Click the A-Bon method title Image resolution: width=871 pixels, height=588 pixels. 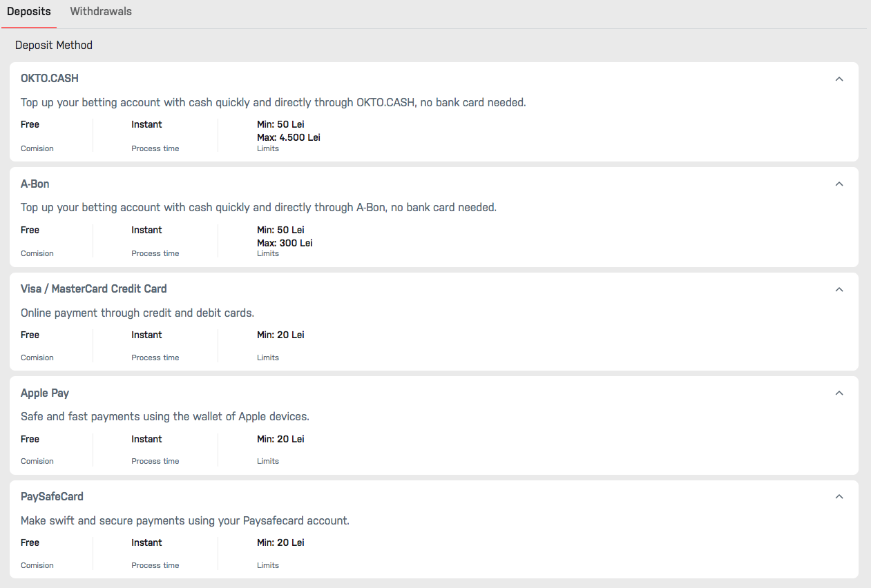pyautogui.click(x=35, y=184)
